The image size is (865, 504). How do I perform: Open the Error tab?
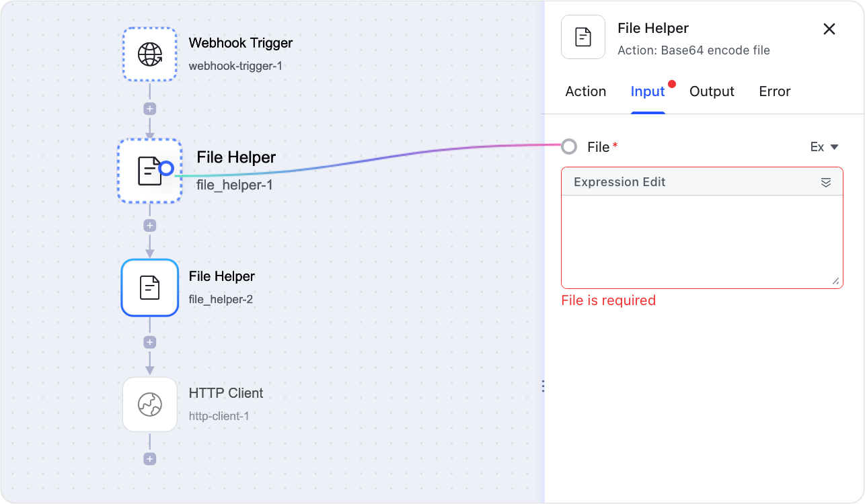pos(774,91)
